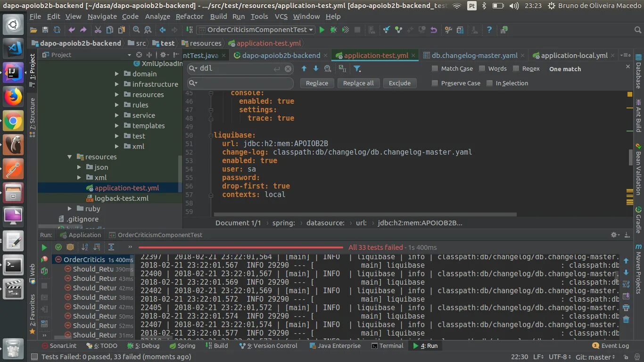This screenshot has height=362, width=644.
Task: Open the Terminal launcher in the Ubuntu dock
Action: 13,266
